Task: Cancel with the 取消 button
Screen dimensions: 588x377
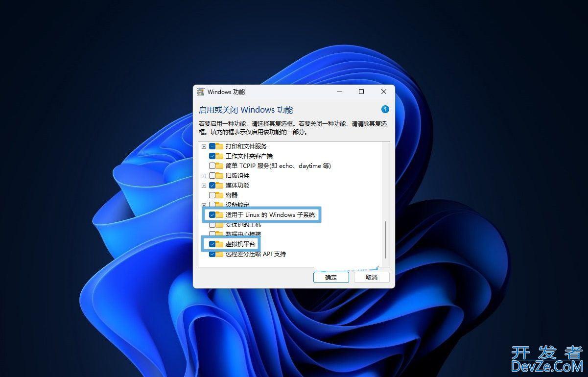Action: pyautogui.click(x=372, y=277)
